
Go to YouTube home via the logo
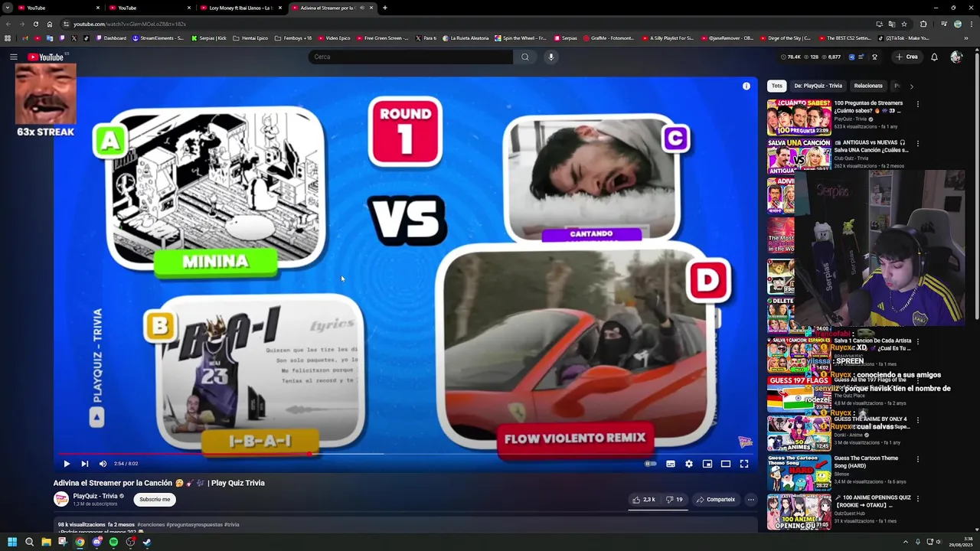tap(46, 57)
